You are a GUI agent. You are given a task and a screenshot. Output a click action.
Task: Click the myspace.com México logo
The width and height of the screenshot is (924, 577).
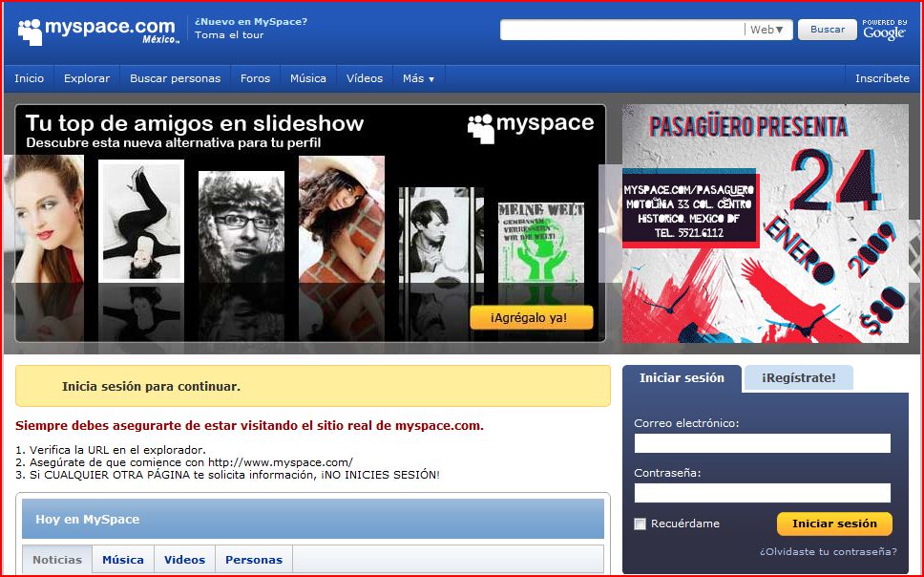pyautogui.click(x=98, y=32)
